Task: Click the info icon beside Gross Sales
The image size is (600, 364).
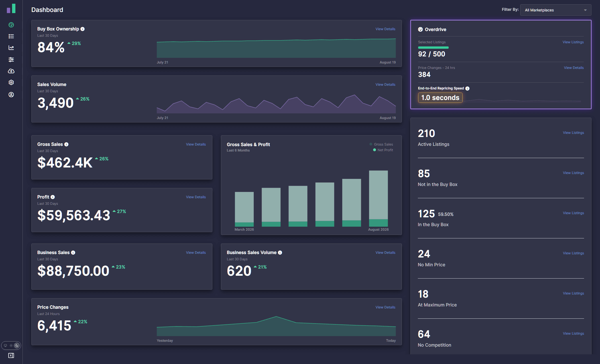Action: click(66, 144)
